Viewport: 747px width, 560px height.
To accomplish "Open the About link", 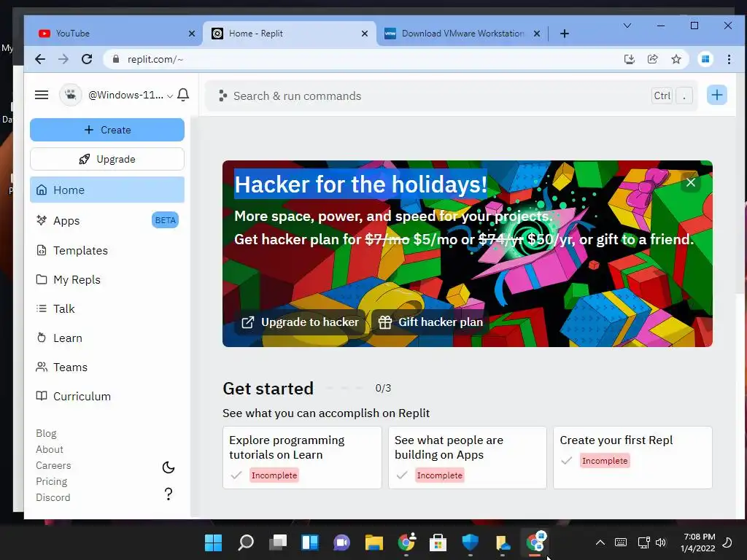I will (50, 449).
